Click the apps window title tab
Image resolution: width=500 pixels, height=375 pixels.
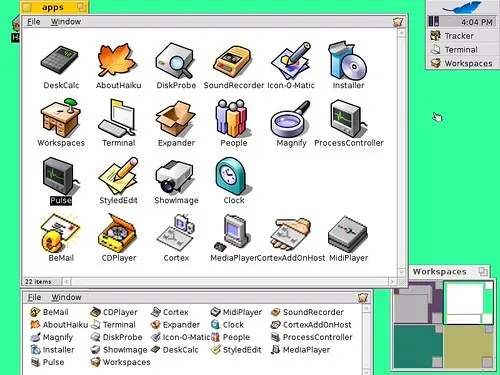click(x=53, y=7)
